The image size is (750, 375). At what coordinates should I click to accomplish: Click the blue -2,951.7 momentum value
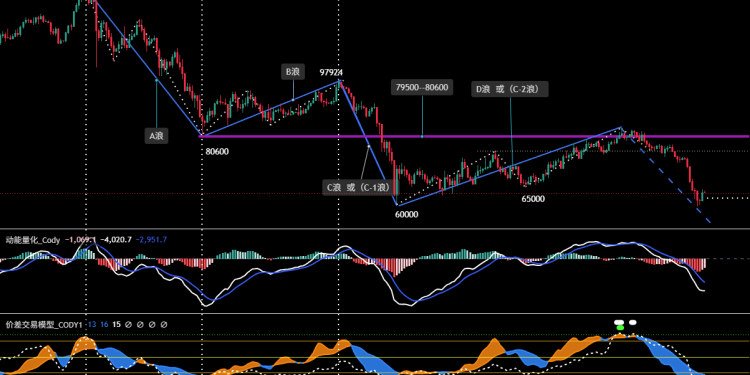(152, 240)
